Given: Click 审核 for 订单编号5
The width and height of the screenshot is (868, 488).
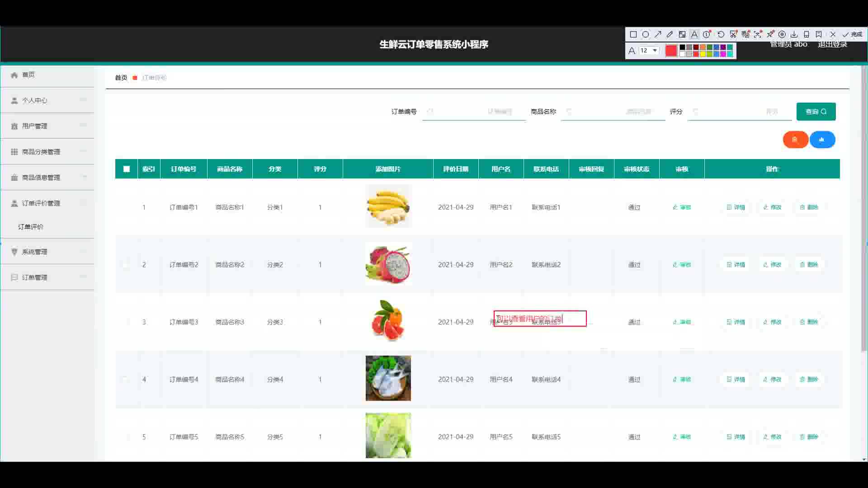Looking at the screenshot, I should coord(682,437).
